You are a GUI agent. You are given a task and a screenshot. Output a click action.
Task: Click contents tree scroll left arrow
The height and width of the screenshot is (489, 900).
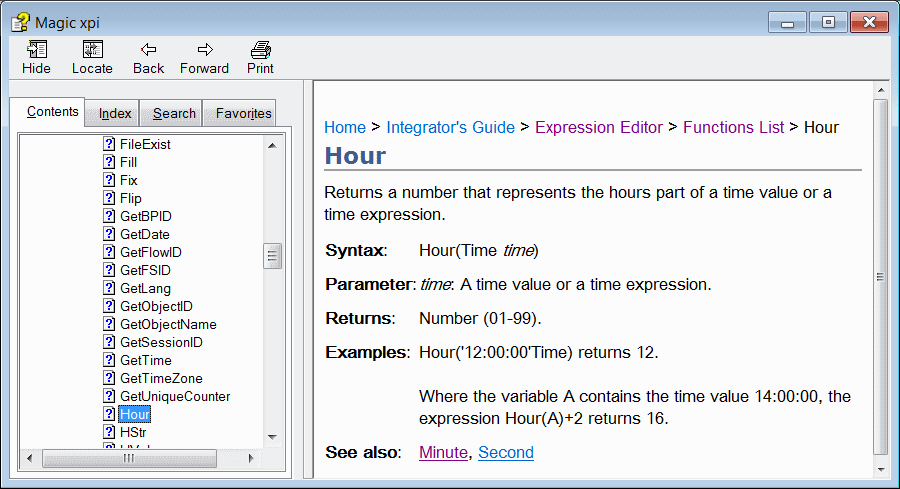29,458
